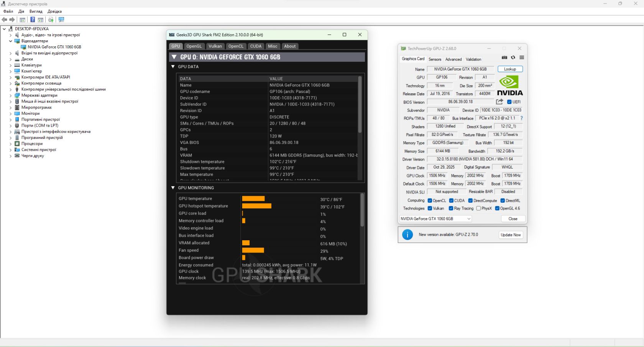Viewport: 644px width, 347px height.
Task: Click the Update Now button
Action: point(511,235)
